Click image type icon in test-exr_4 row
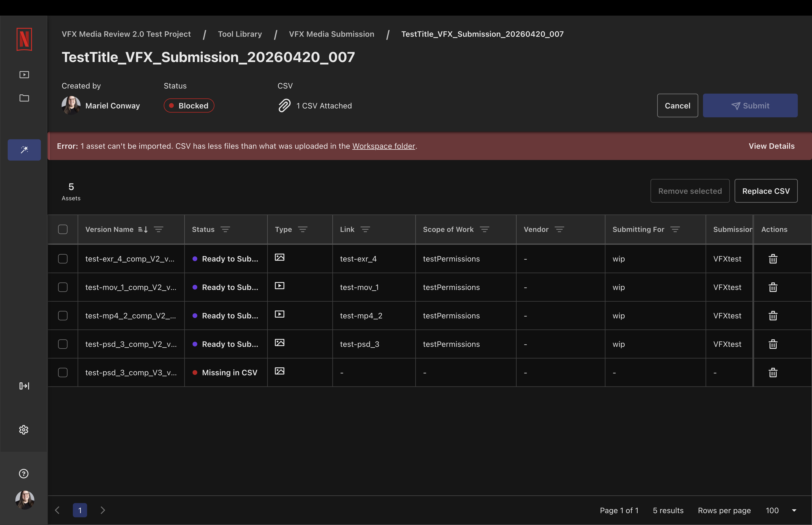 click(x=280, y=257)
